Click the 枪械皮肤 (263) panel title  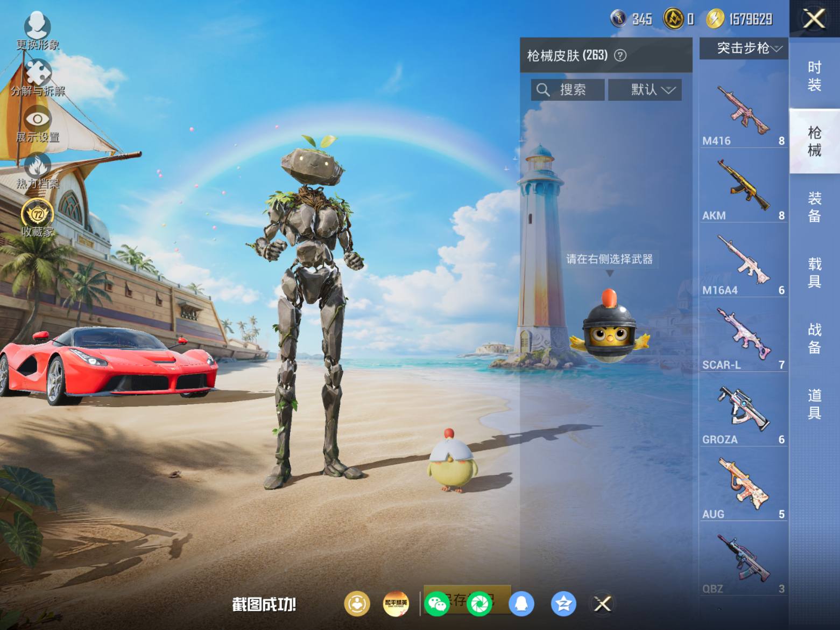[567, 55]
